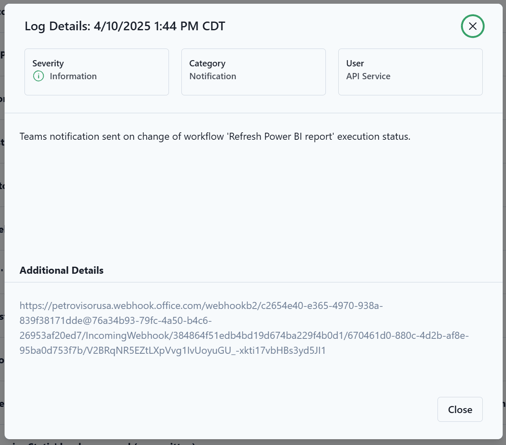Image resolution: width=506 pixels, height=445 pixels.
Task: Click the Close button
Action: tap(460, 409)
